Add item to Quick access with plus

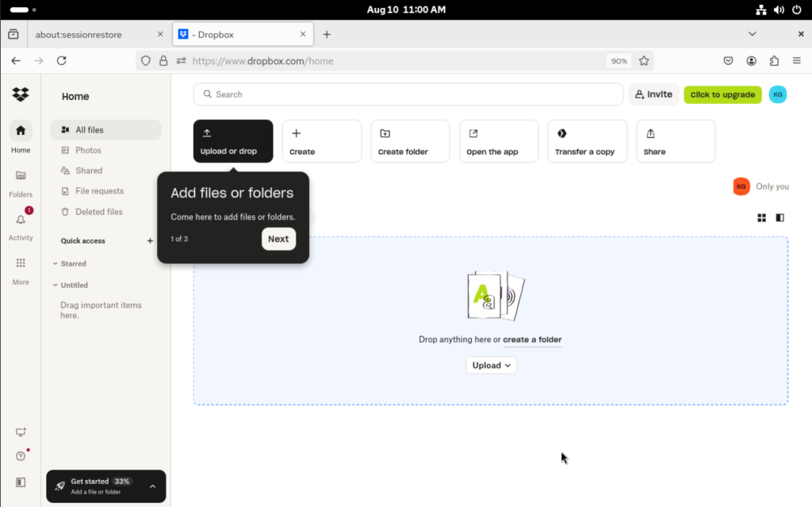(x=150, y=240)
